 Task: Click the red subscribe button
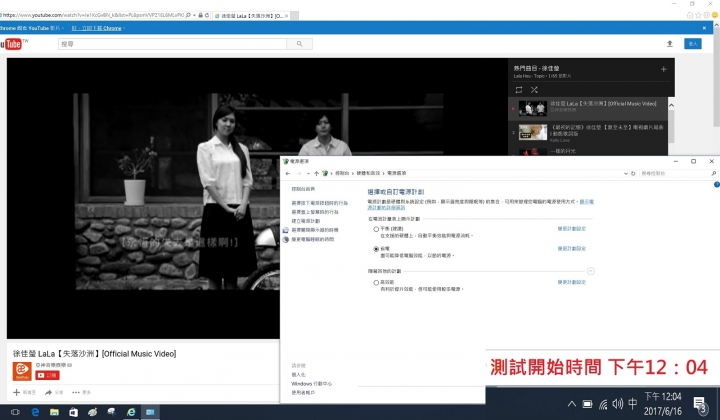[x=47, y=375]
